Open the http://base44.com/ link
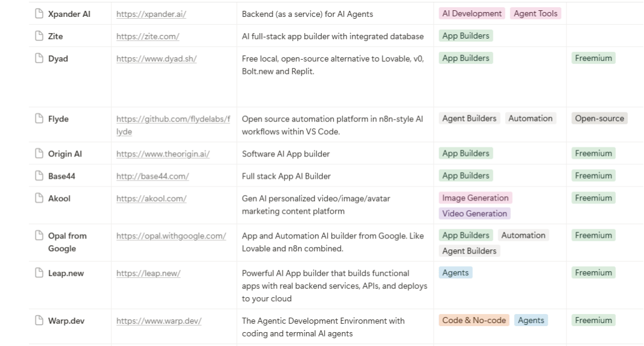The image size is (644, 346). 153,176
